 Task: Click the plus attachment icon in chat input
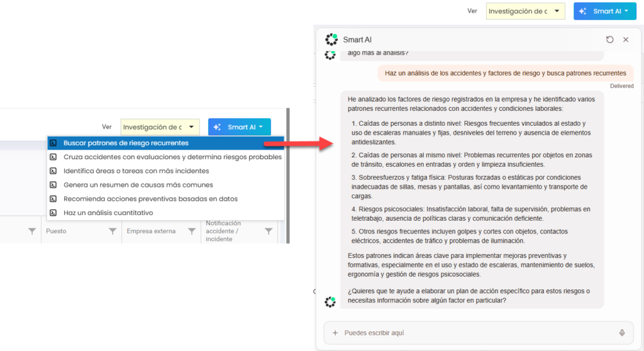335,333
